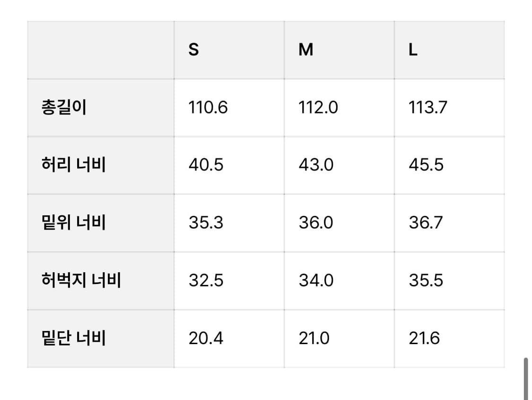Screen dimensions: 532x400
Task: Click the 112.0 total length cell
Action: pyautogui.click(x=318, y=108)
